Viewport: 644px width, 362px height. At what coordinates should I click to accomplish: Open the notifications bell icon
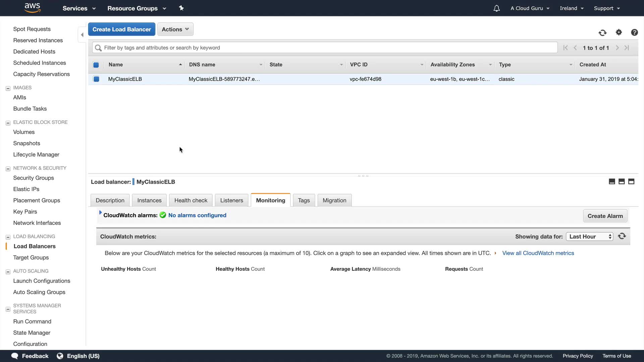pyautogui.click(x=496, y=8)
